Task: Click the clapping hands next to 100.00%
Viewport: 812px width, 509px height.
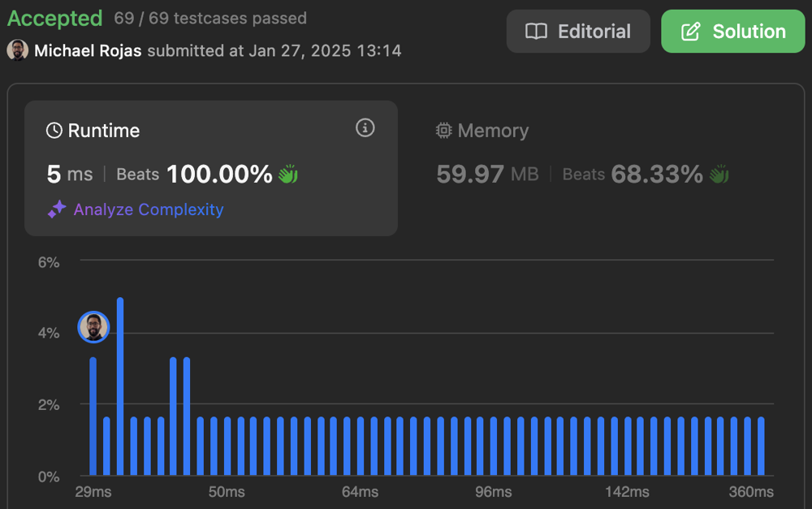Action: [x=288, y=174]
